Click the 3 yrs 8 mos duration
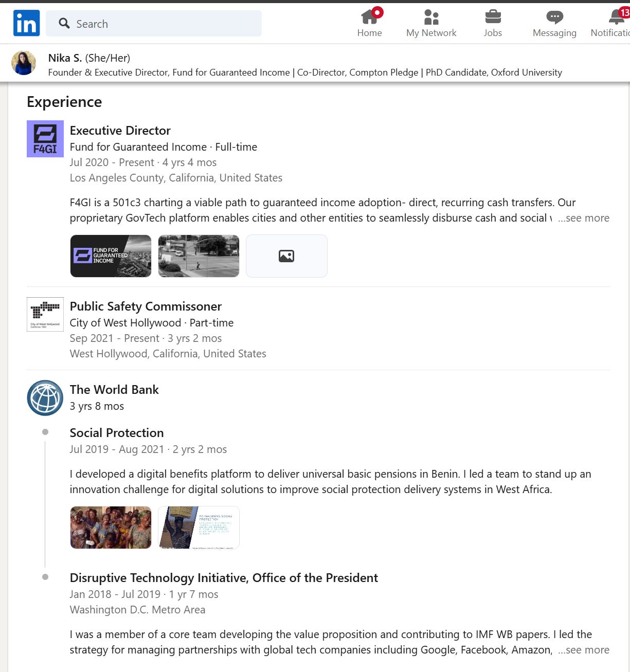630x672 pixels. [x=97, y=406]
